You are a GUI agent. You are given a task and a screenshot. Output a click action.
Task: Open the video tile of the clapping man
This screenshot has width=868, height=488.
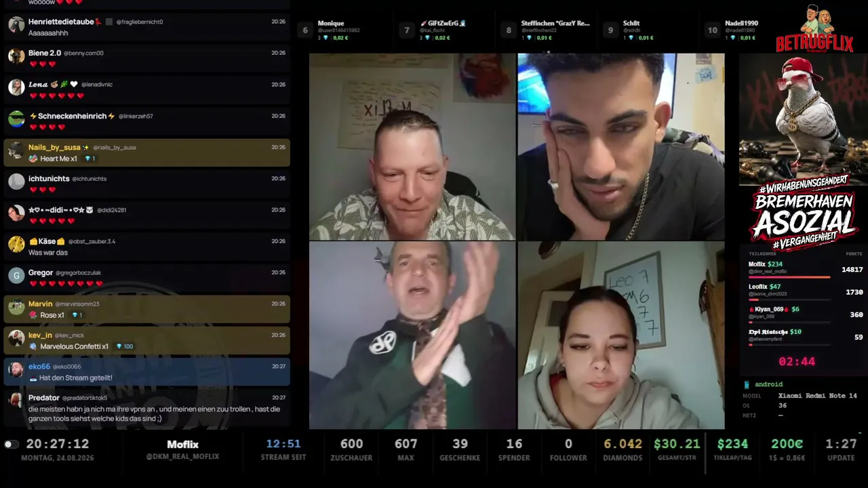pyautogui.click(x=412, y=335)
